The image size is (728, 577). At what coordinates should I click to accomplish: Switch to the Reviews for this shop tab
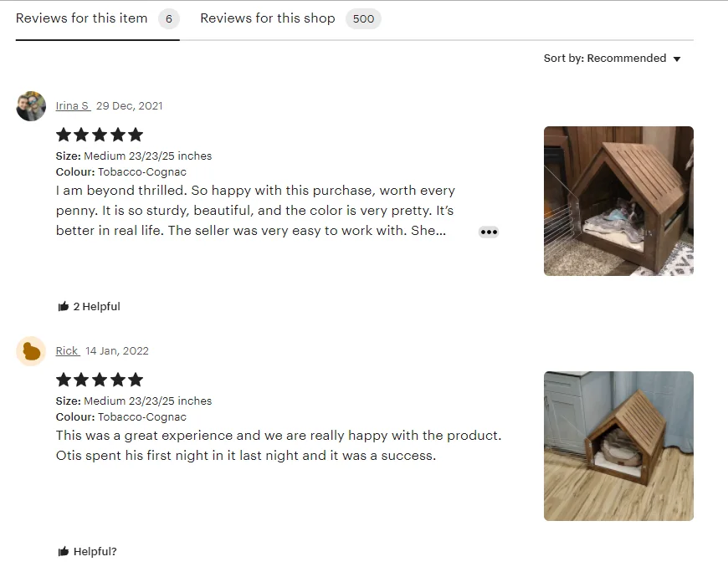(267, 18)
